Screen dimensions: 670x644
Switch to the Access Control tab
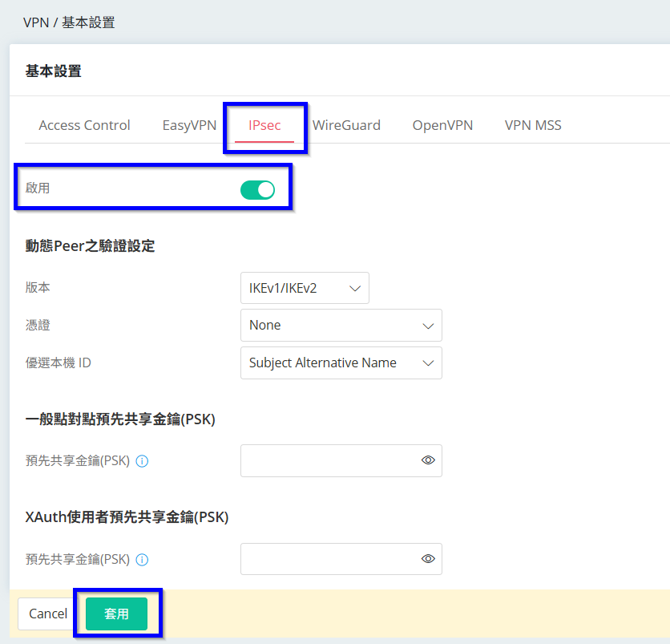click(x=84, y=125)
